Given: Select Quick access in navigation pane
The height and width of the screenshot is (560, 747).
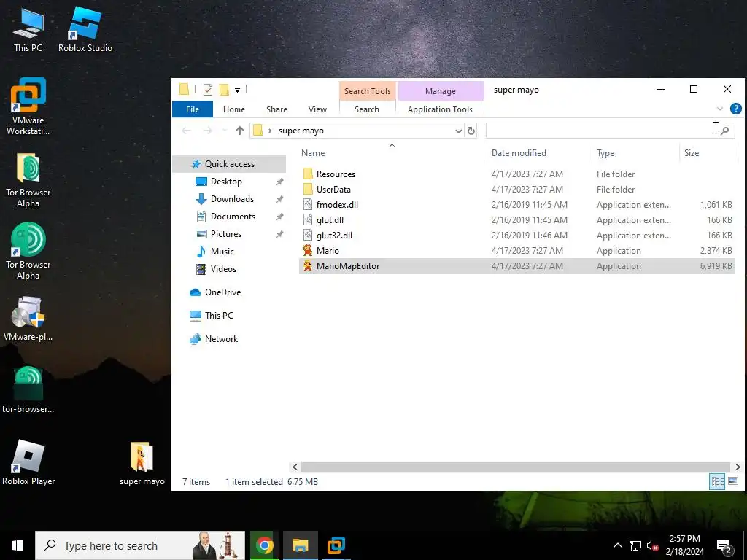Looking at the screenshot, I should [230, 164].
